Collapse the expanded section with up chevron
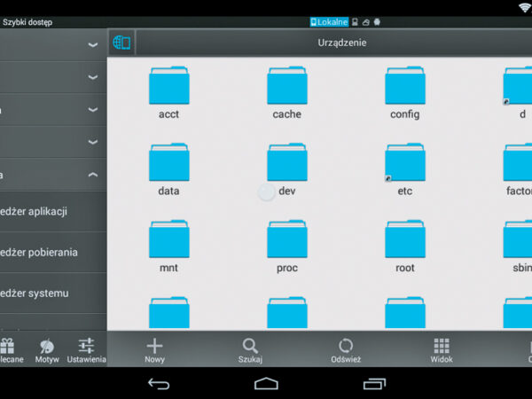This screenshot has width=532, height=399. pyautogui.click(x=93, y=175)
